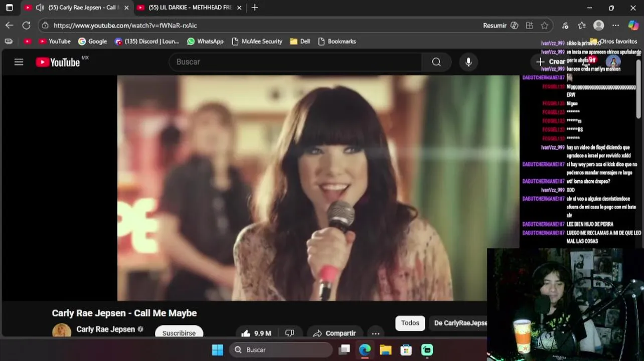The width and height of the screenshot is (644, 361).
Task: Open a new tab with plus button
Action: [255, 8]
